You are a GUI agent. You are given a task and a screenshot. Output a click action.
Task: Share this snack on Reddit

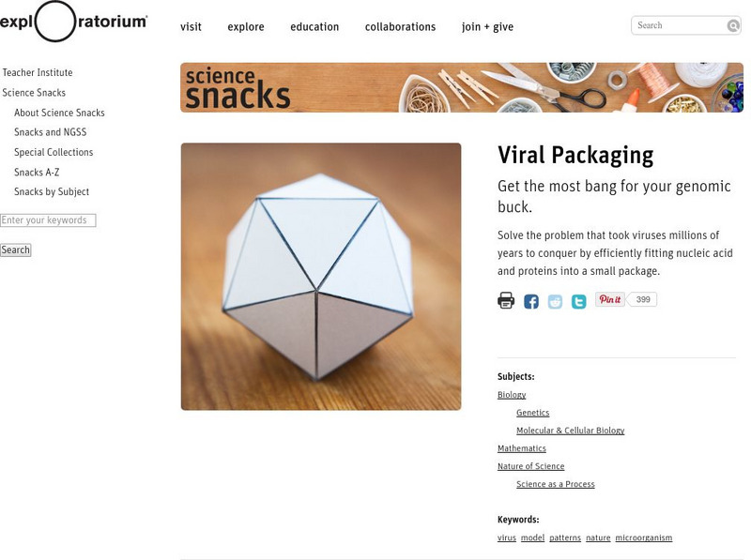(555, 301)
